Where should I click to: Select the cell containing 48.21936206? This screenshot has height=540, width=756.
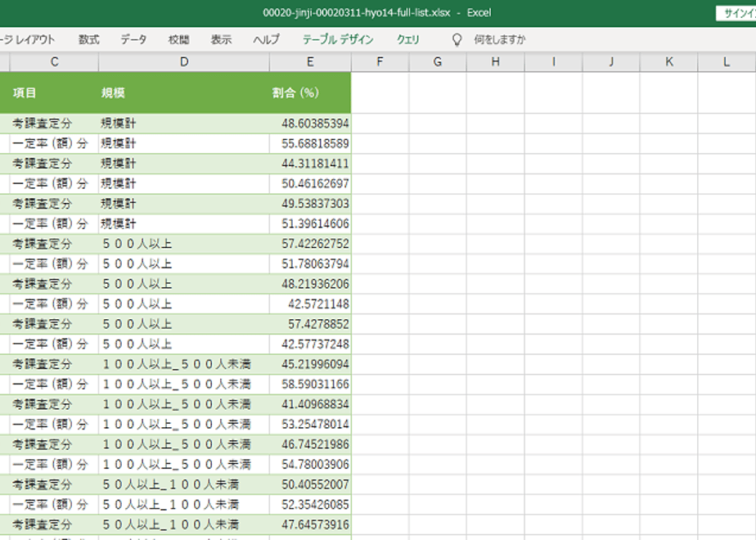point(310,284)
